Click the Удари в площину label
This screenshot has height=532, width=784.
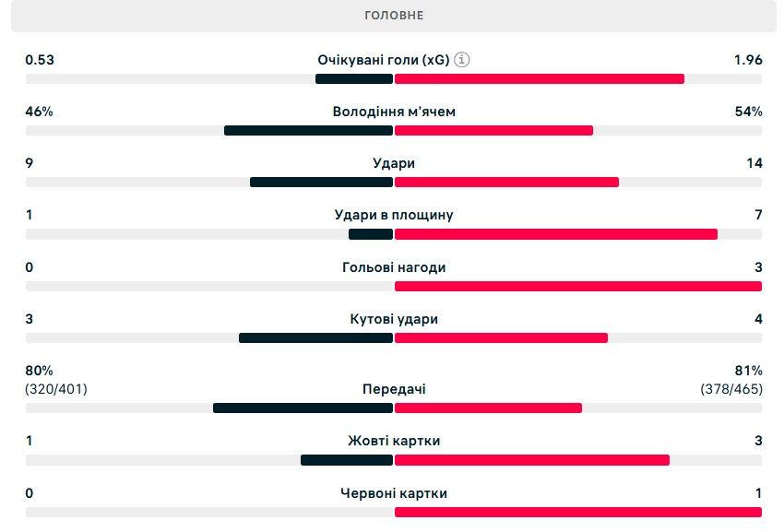pyautogui.click(x=394, y=215)
